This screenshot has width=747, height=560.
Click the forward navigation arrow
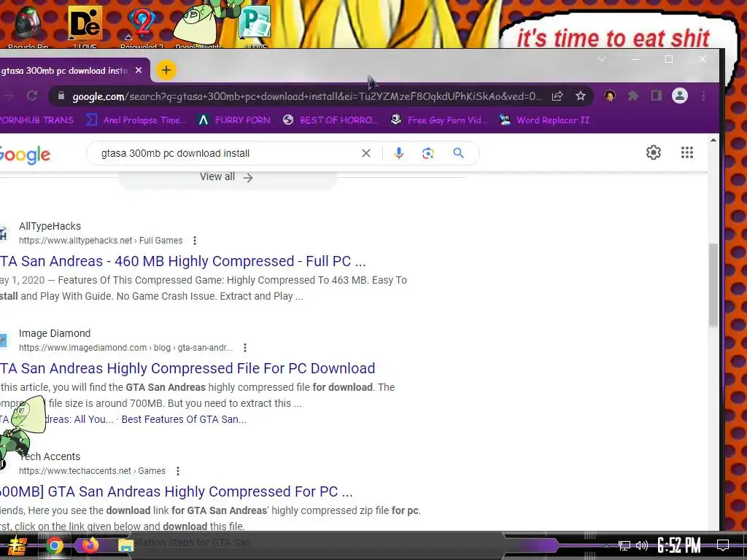pos(8,96)
